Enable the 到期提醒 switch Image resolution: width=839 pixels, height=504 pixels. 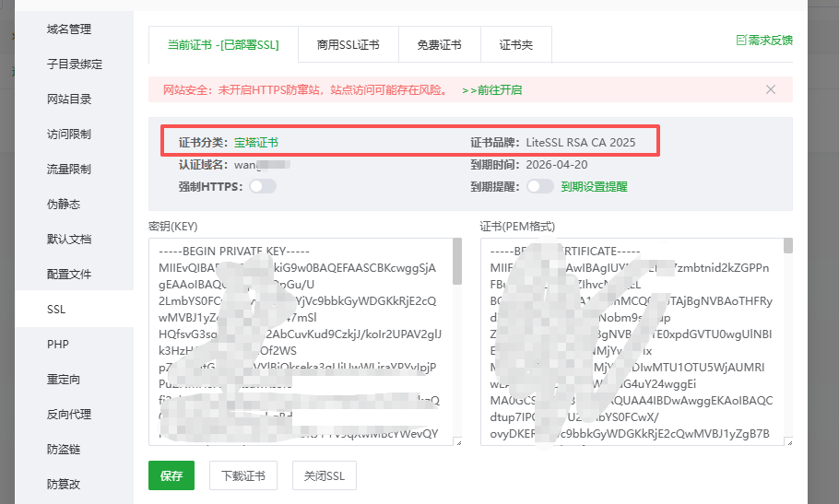(539, 187)
